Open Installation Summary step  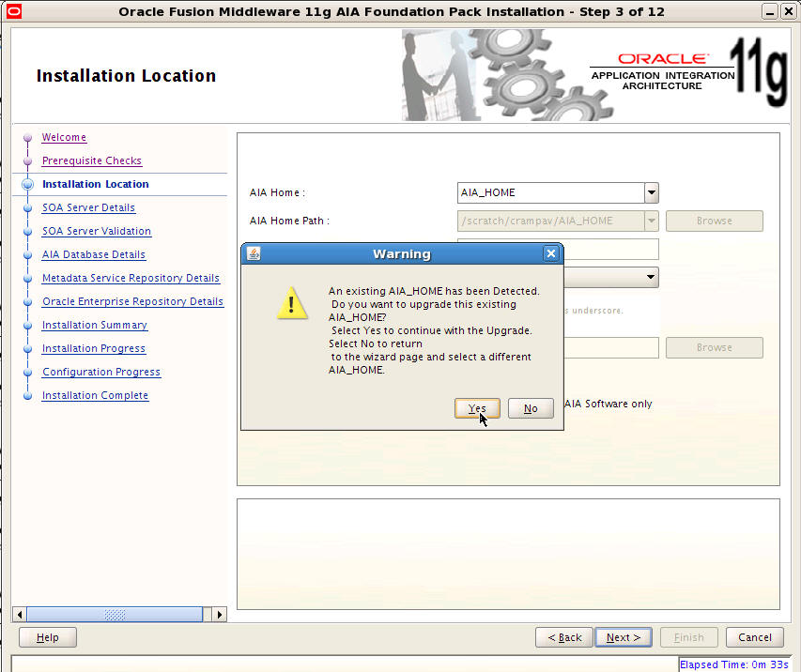[x=95, y=326]
